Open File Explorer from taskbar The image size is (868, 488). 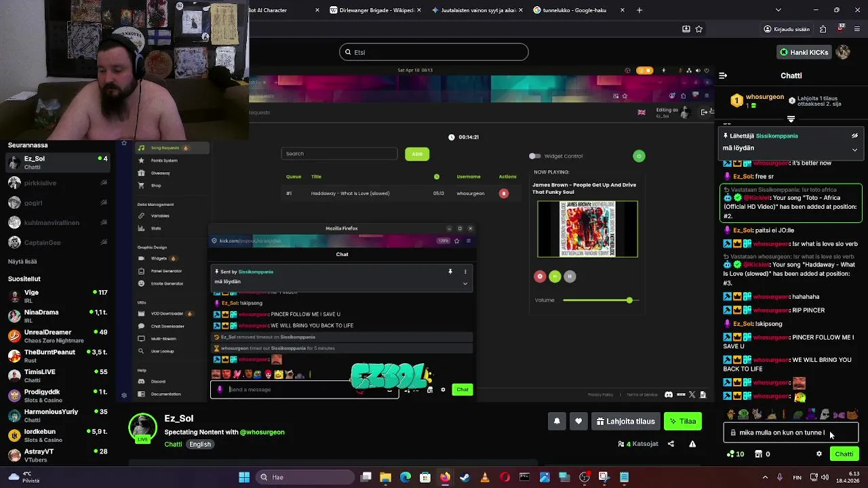[x=385, y=477]
